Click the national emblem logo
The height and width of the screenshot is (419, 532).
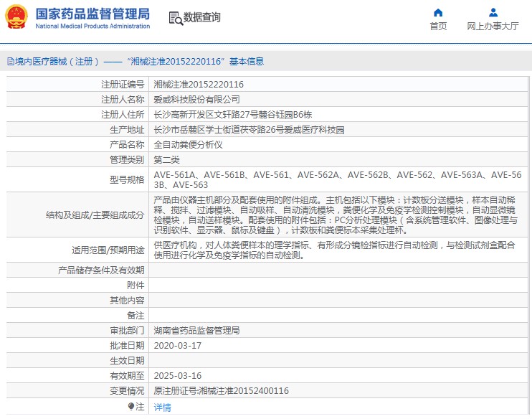[16, 17]
